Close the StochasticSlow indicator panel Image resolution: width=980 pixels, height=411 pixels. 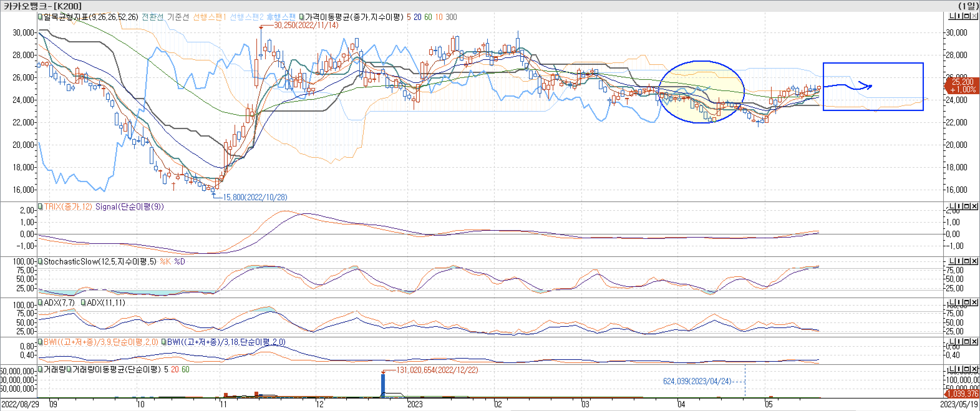[975, 261]
